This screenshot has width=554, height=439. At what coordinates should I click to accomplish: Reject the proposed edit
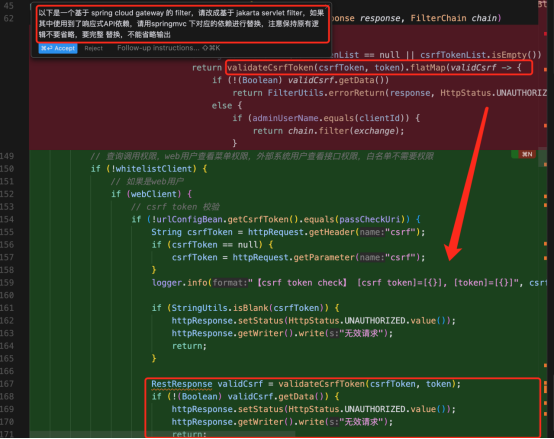coord(94,48)
